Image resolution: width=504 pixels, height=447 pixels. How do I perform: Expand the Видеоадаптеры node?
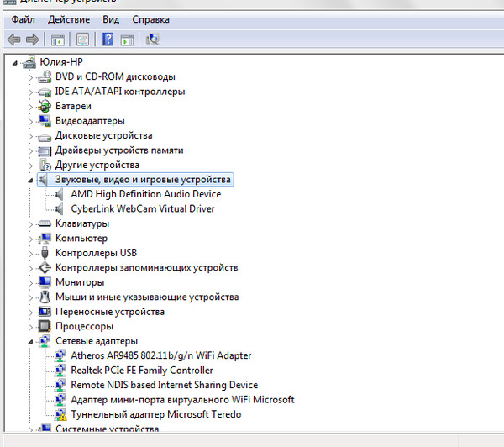tap(30, 122)
